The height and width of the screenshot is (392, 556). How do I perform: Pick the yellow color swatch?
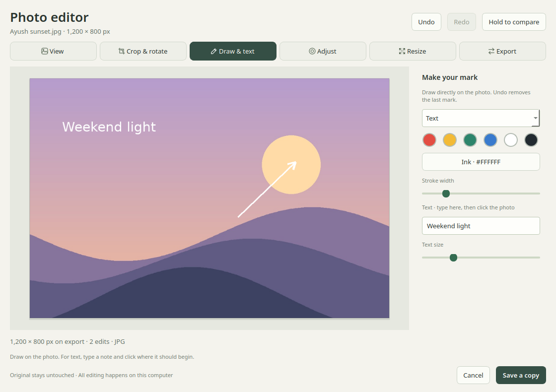point(450,140)
